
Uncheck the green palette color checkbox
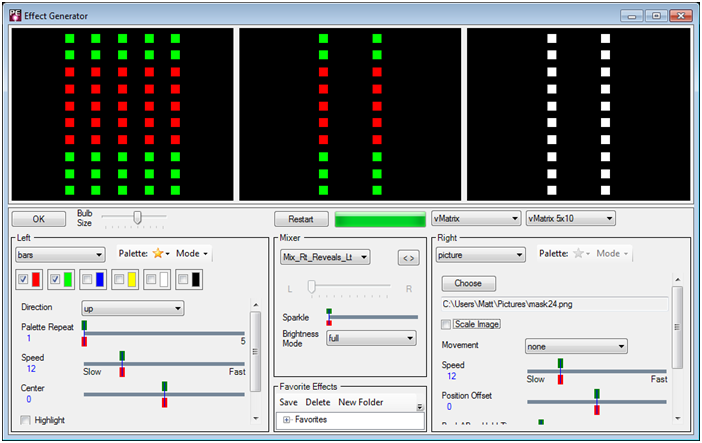(x=55, y=280)
